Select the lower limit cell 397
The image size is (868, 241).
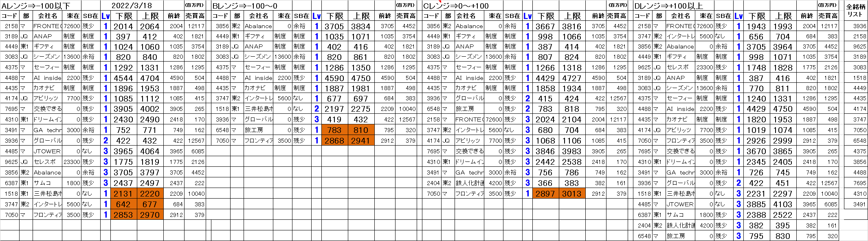coord(123,36)
